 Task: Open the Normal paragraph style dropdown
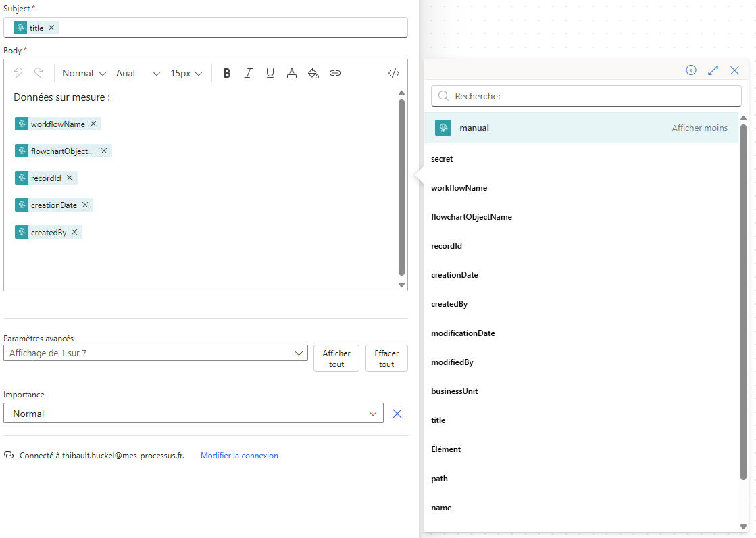(84, 73)
